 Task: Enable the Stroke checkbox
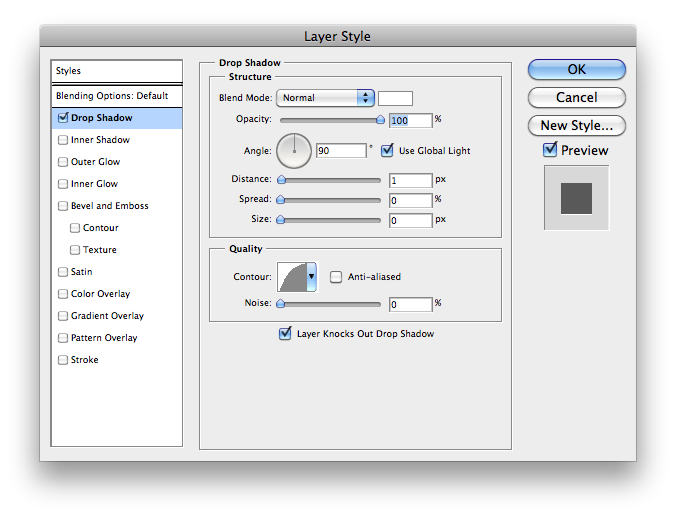63,360
